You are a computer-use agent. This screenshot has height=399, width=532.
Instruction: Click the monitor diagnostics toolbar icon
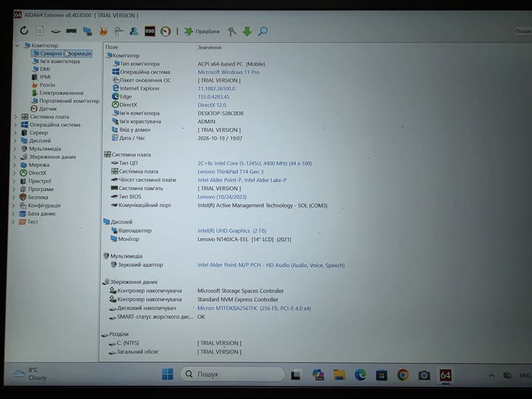tap(88, 31)
